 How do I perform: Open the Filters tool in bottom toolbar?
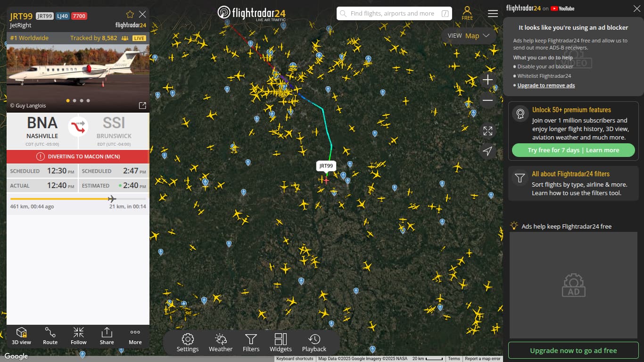[x=251, y=343]
